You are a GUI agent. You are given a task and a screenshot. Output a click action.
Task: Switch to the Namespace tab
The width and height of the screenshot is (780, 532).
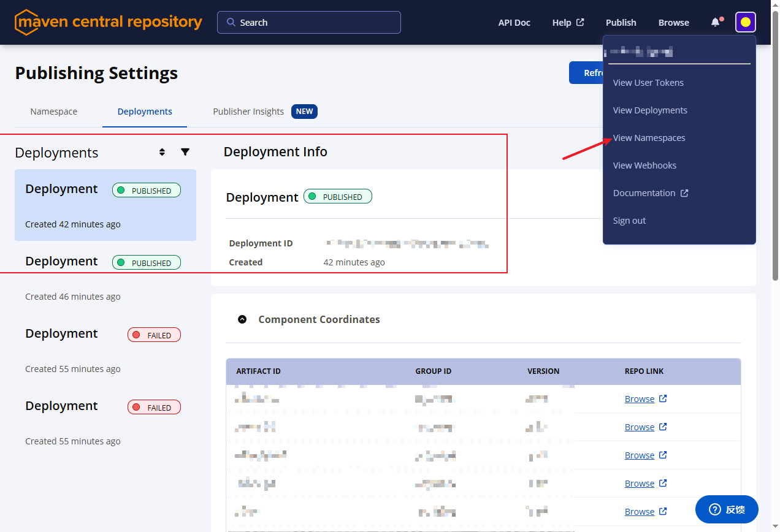pyautogui.click(x=54, y=112)
